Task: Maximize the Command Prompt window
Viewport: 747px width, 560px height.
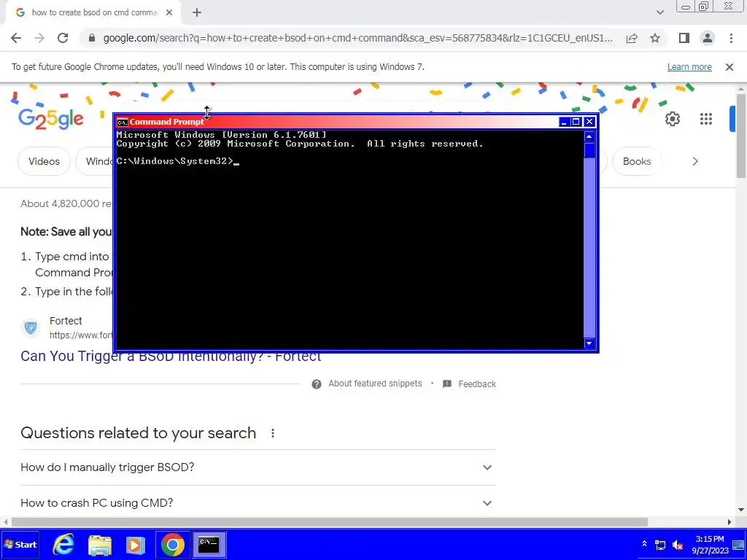Action: point(576,122)
